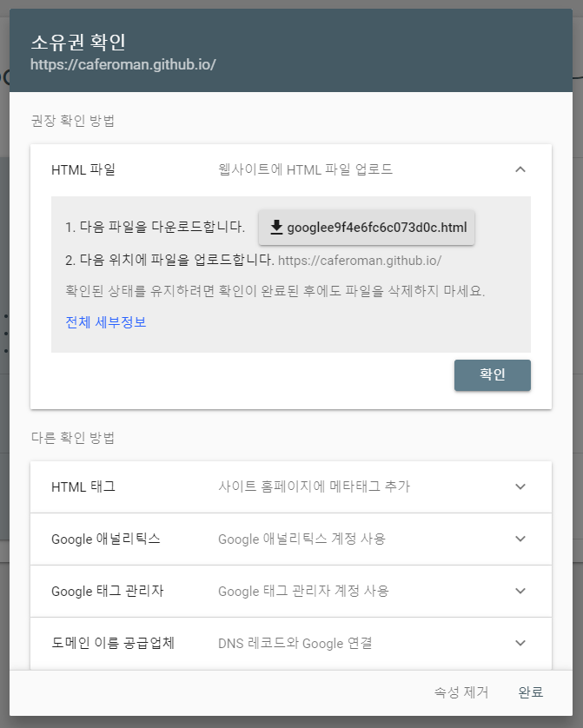Click the file deletion warning note
This screenshot has height=728, width=583.
[x=275, y=291]
